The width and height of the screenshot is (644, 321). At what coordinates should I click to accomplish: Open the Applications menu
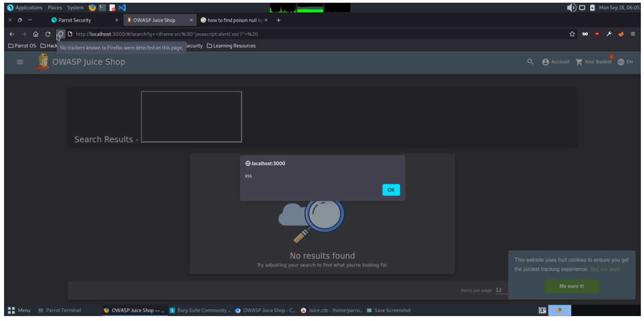pyautogui.click(x=25, y=8)
